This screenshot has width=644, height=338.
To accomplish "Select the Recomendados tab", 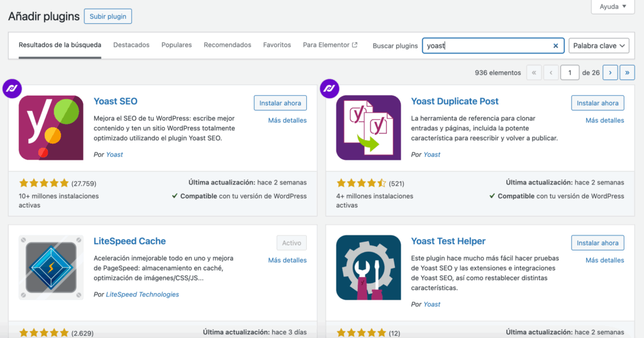I will coord(228,45).
